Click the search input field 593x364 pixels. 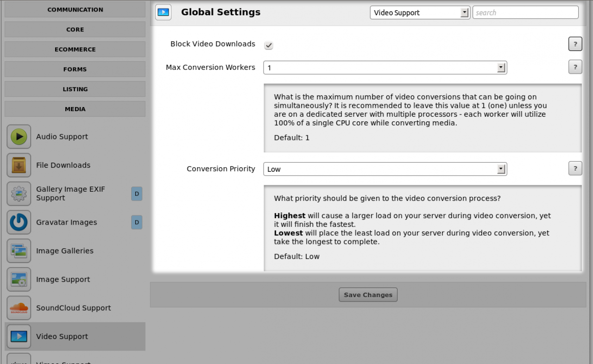[x=525, y=13]
